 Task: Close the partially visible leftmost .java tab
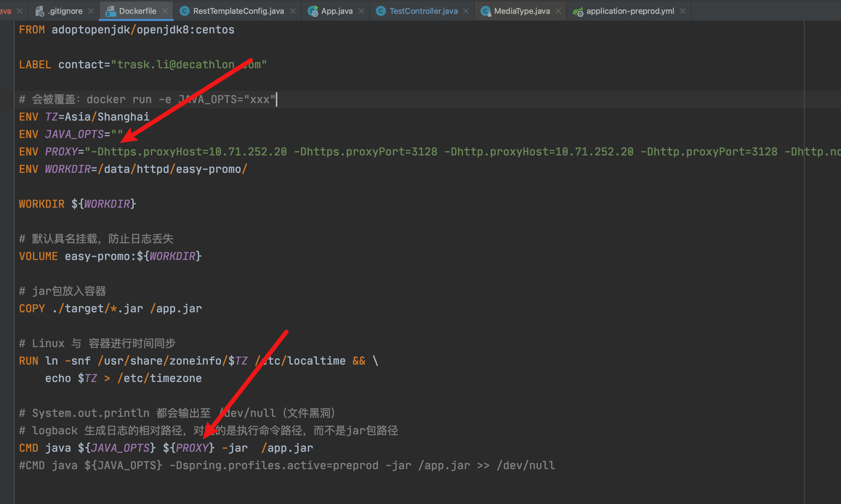coord(20,11)
